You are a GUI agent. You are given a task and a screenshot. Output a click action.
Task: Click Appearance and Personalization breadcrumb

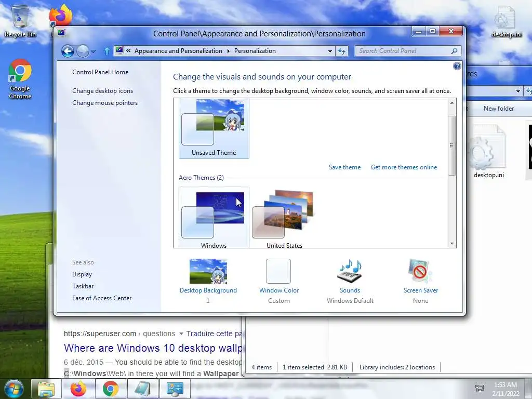pos(178,51)
